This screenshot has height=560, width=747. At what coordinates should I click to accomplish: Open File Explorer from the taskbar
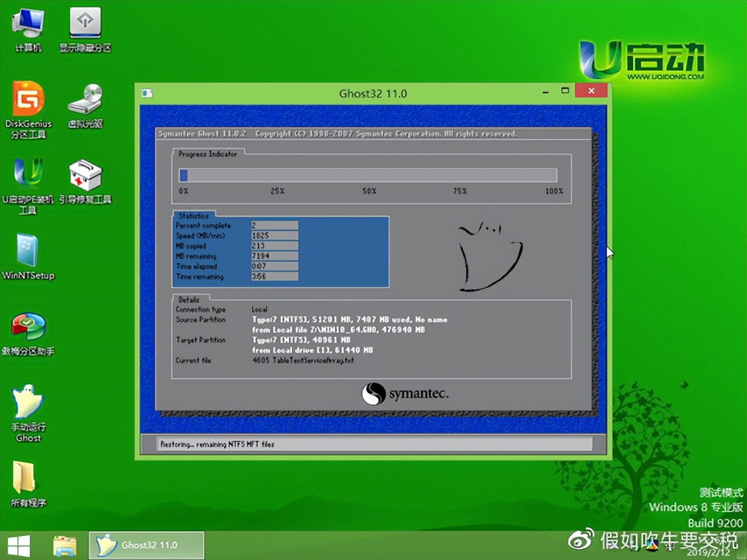click(x=64, y=545)
